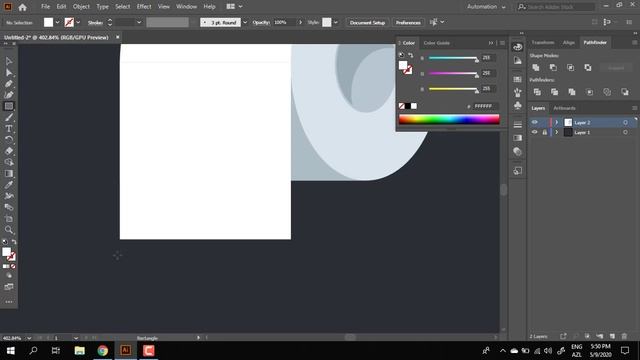Image resolution: width=640 pixels, height=360 pixels.
Task: Click the Merge pathfinder icon
Action: pos(572,92)
